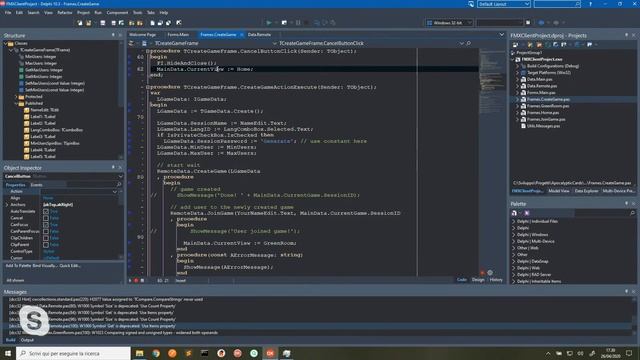
Task: Expand Delphi | RAD Server palette category
Action: pos(514,275)
